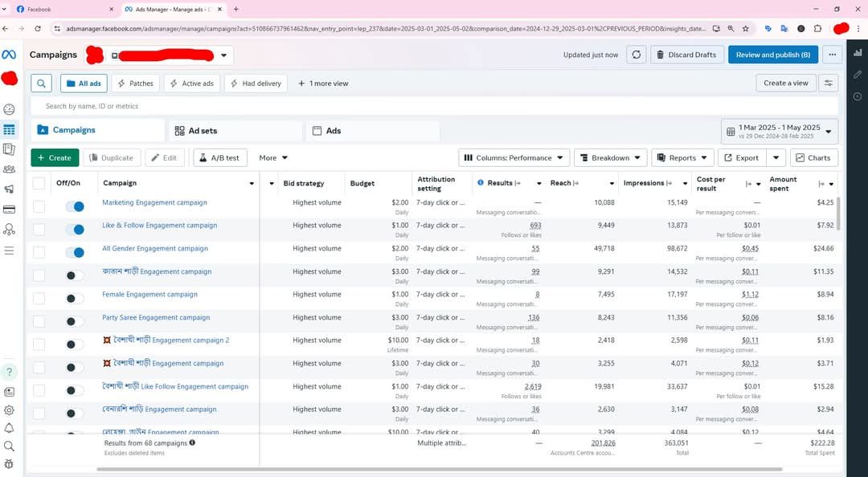Open the Columns: Performance dropdown
868x477 pixels.
(514, 158)
